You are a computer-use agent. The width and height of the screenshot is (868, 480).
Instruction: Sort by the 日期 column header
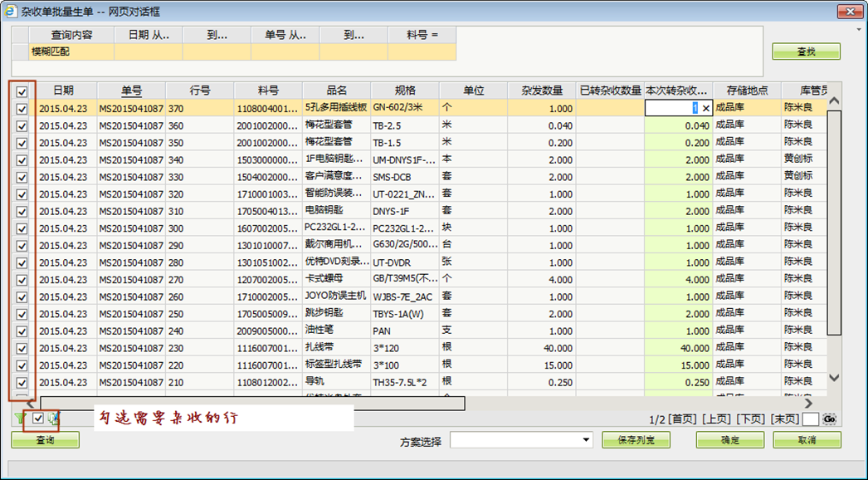[x=63, y=91]
